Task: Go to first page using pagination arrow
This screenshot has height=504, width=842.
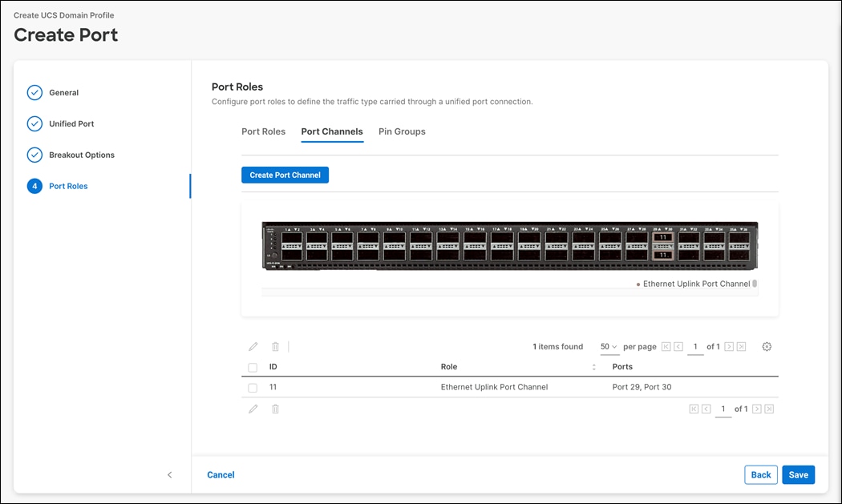Action: click(x=666, y=346)
